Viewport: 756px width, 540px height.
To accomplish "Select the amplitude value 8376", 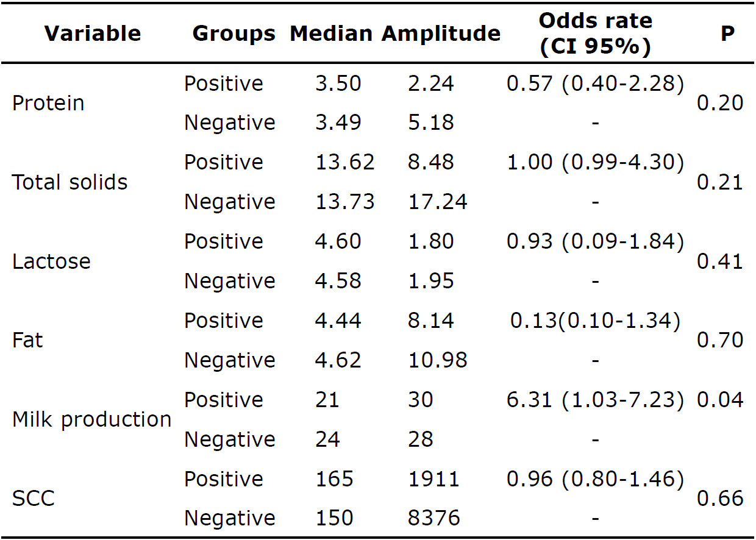I will coord(433,518).
